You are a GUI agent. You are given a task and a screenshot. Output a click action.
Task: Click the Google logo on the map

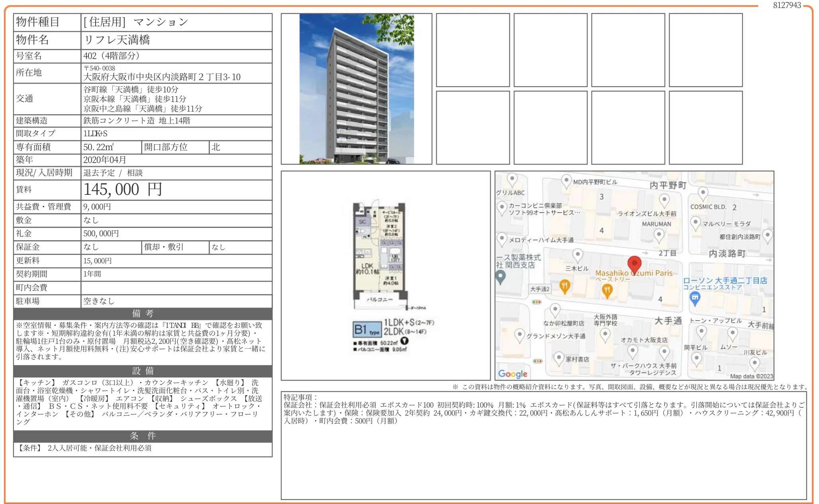(x=513, y=374)
